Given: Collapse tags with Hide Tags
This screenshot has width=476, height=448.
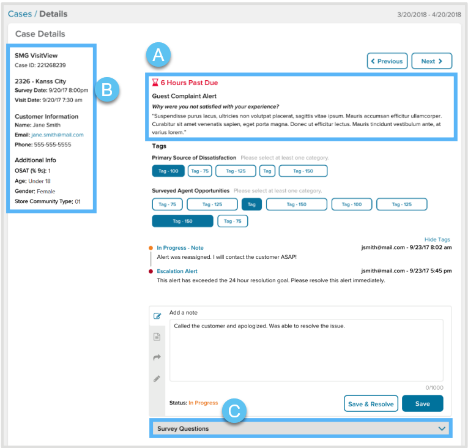Looking at the screenshot, I should (437, 239).
